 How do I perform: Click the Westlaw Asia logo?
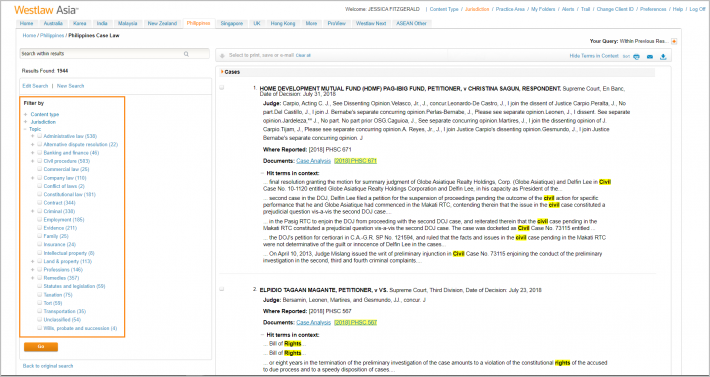point(47,10)
